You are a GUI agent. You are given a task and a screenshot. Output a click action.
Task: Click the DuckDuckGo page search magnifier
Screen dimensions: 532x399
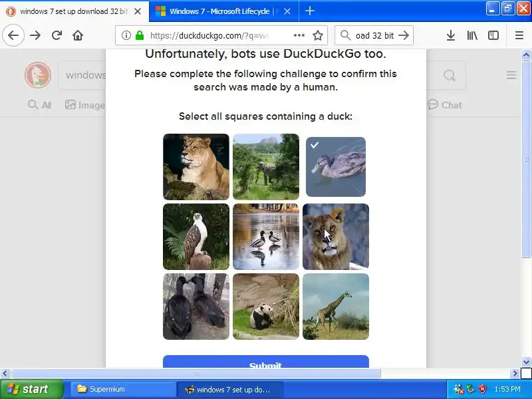point(450,75)
